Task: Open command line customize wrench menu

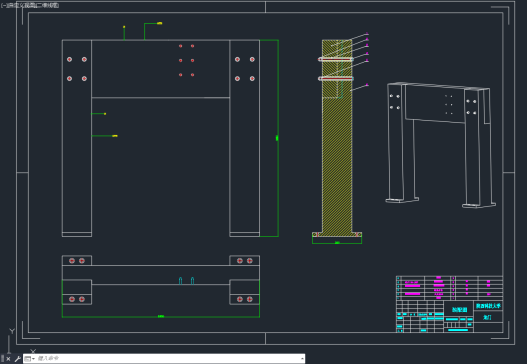Action: (17, 359)
